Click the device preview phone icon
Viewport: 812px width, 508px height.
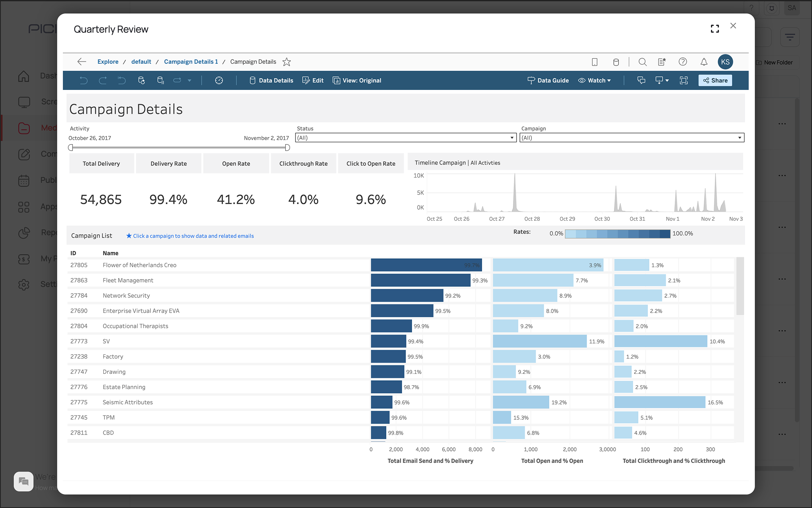(594, 62)
